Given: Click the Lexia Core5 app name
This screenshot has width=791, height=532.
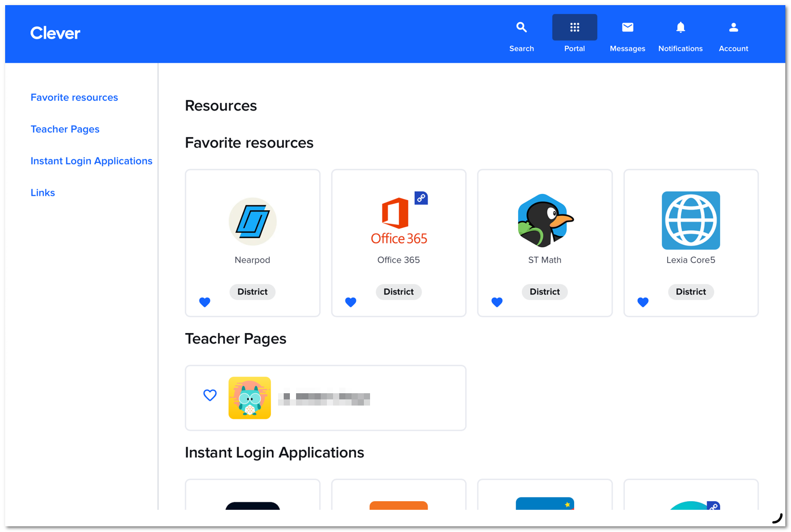Looking at the screenshot, I should tap(691, 260).
